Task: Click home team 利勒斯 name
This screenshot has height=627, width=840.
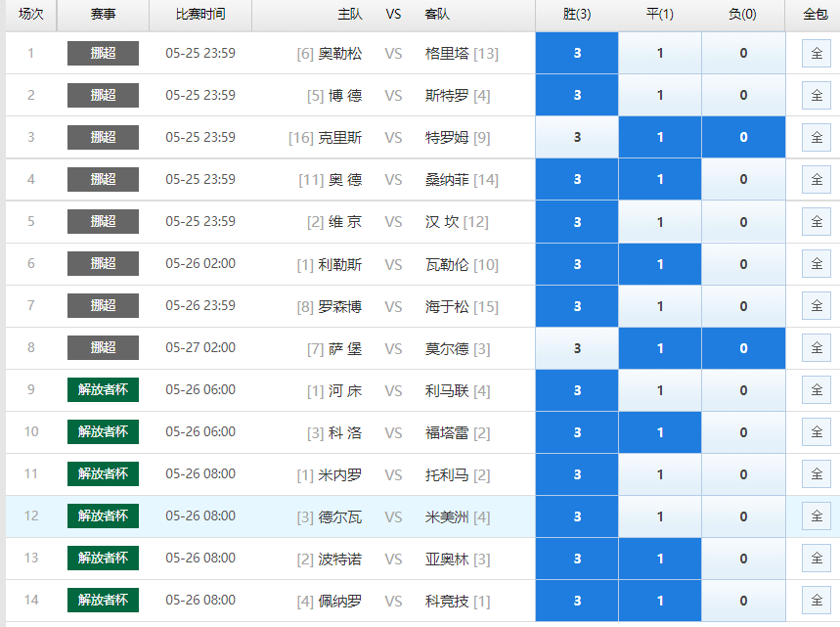Action: click(340, 265)
